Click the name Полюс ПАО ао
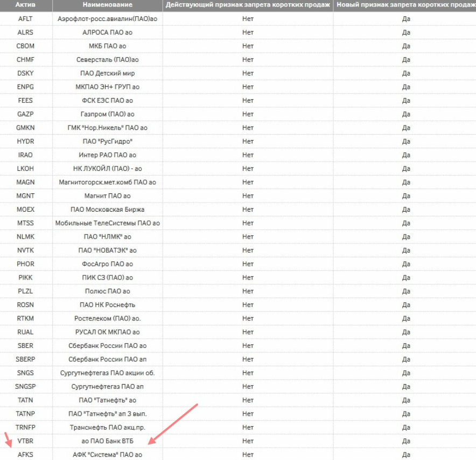 [108, 291]
